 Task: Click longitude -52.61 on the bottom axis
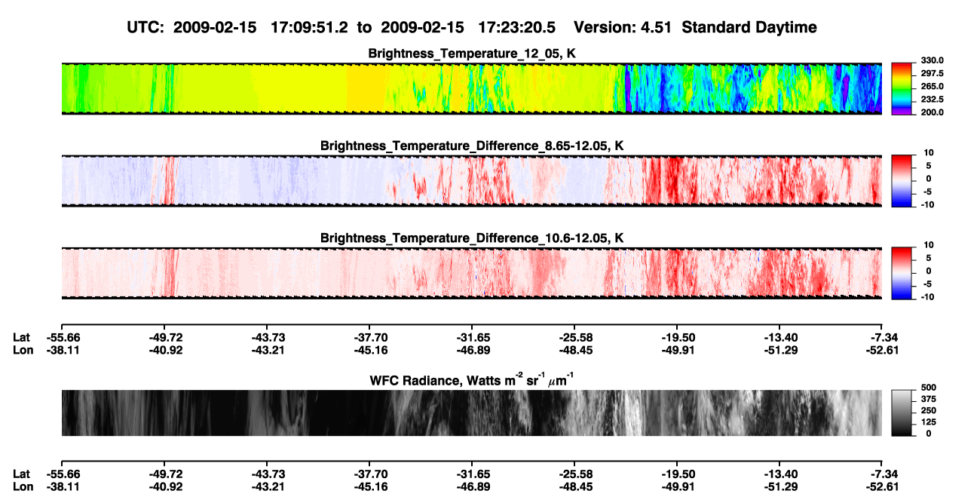(881, 486)
